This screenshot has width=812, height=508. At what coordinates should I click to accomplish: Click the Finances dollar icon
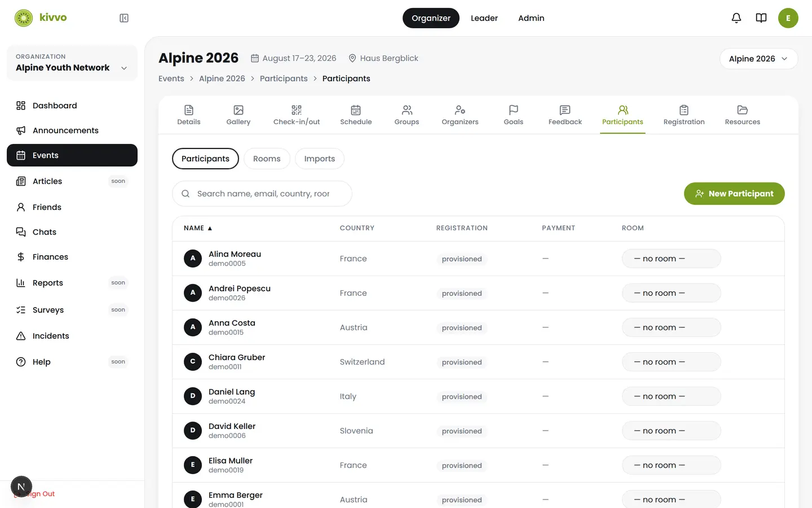tap(21, 257)
